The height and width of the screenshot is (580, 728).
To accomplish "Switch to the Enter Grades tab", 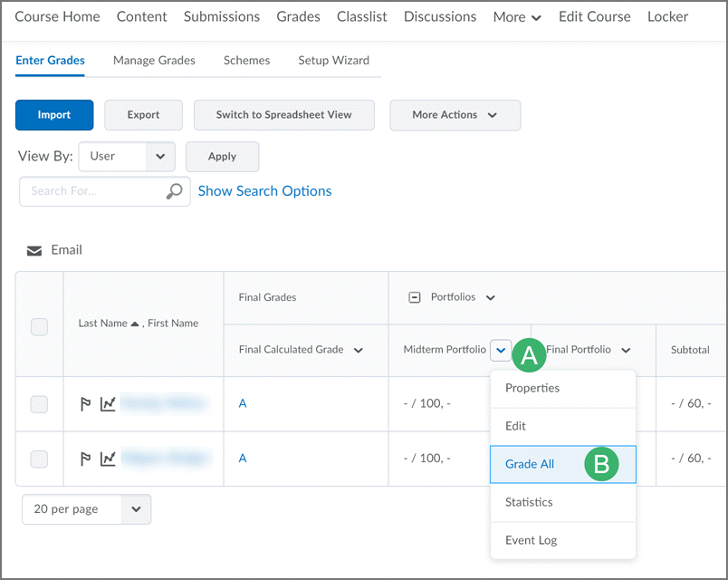I will (50, 61).
